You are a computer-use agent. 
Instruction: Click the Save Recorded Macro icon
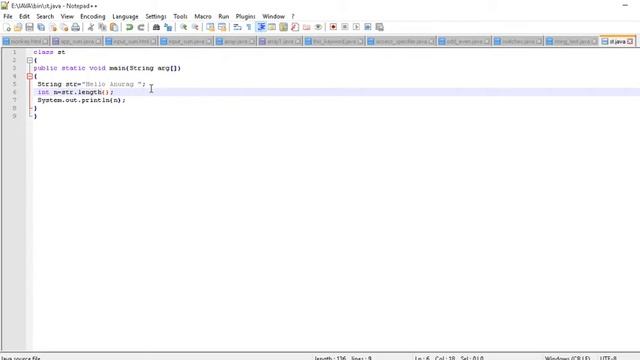point(380,27)
